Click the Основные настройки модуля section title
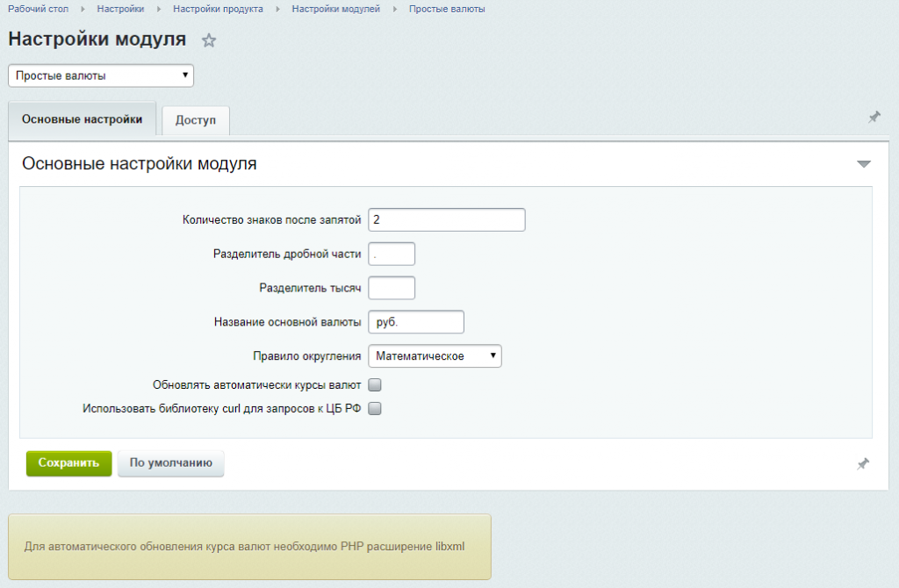 140,164
